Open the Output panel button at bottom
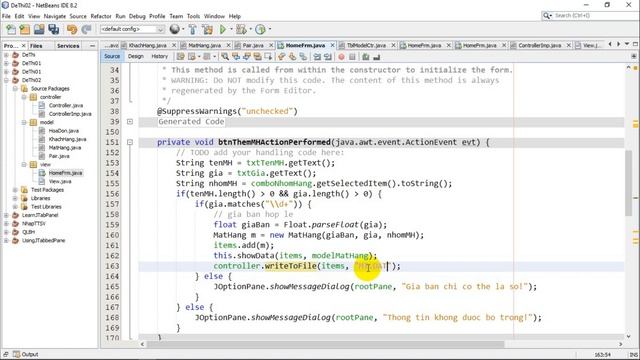The height and width of the screenshot is (360, 640). [x=26, y=354]
